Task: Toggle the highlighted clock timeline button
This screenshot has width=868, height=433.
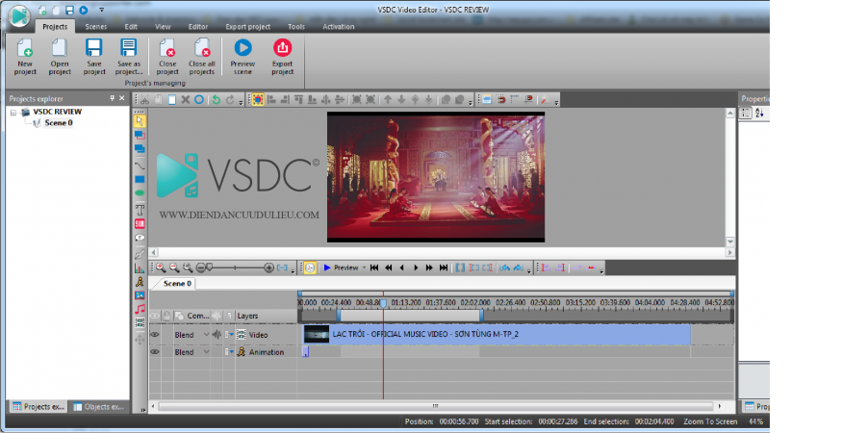Action: (x=310, y=267)
